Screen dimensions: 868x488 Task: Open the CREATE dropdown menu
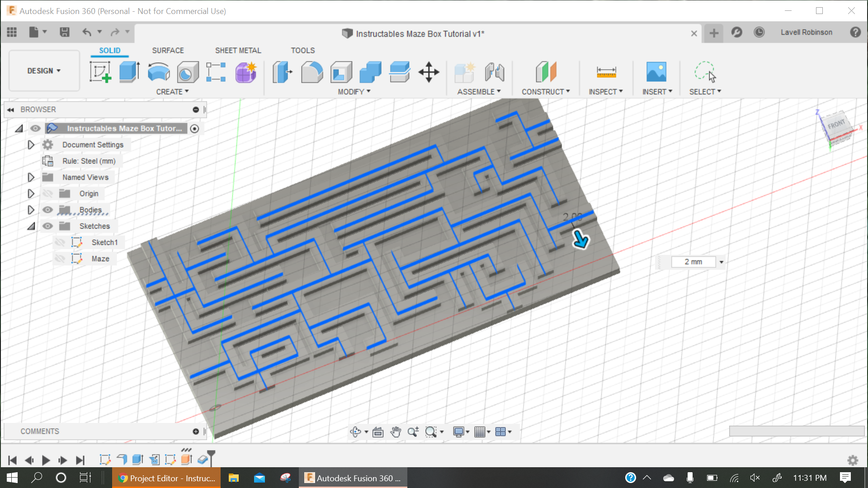point(172,92)
